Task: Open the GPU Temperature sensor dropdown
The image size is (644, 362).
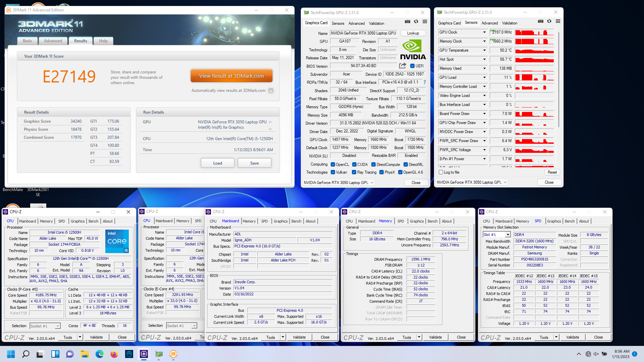Action: point(484,50)
